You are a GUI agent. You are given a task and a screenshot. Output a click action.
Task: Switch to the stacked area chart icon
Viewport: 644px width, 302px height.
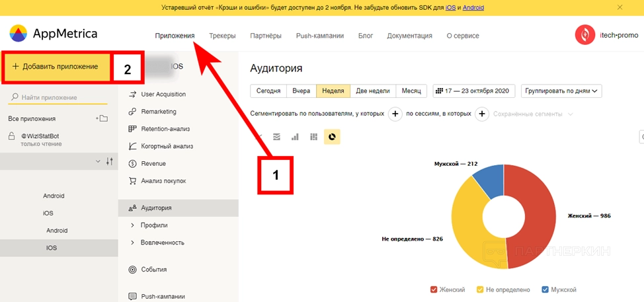276,137
